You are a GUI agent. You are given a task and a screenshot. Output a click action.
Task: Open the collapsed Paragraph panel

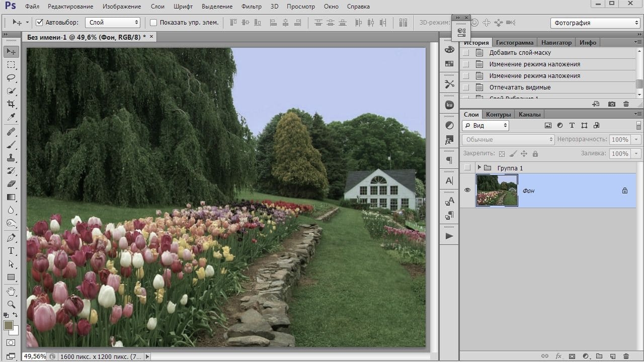(449, 160)
